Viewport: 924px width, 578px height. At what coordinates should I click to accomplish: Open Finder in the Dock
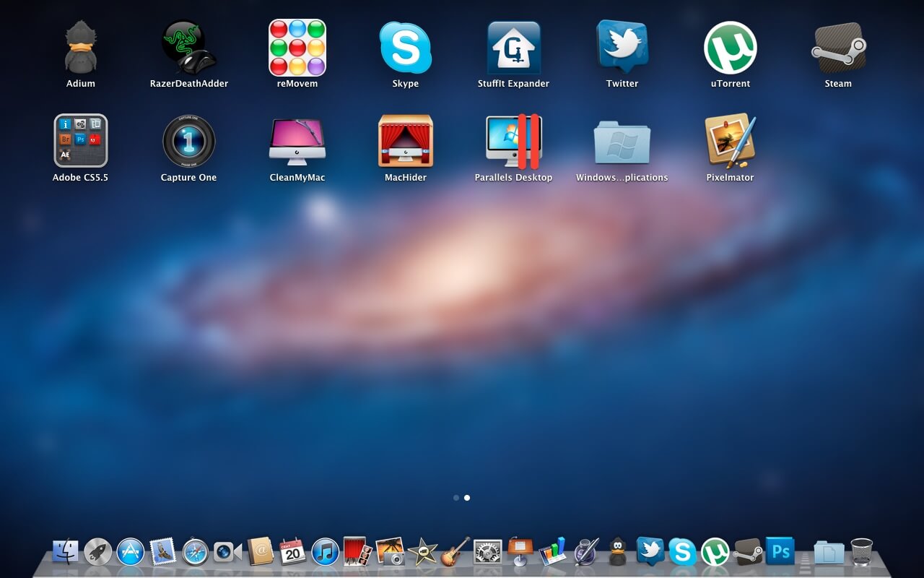click(66, 552)
